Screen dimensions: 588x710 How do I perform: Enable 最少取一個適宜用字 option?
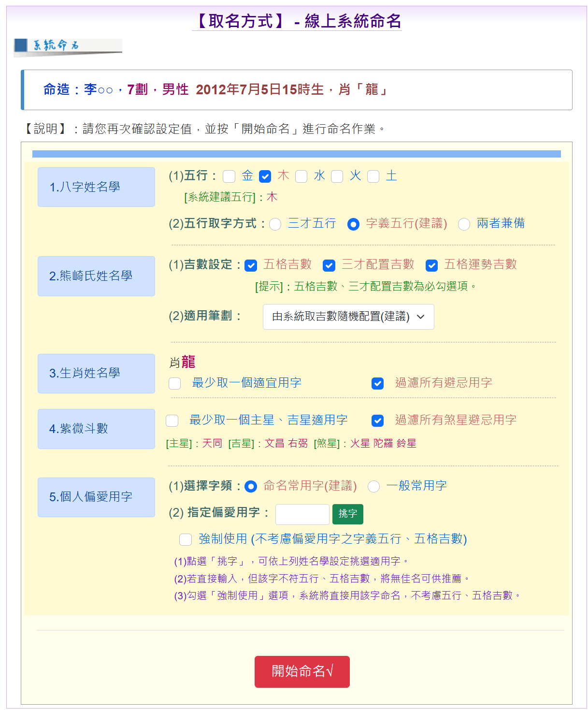click(x=174, y=383)
